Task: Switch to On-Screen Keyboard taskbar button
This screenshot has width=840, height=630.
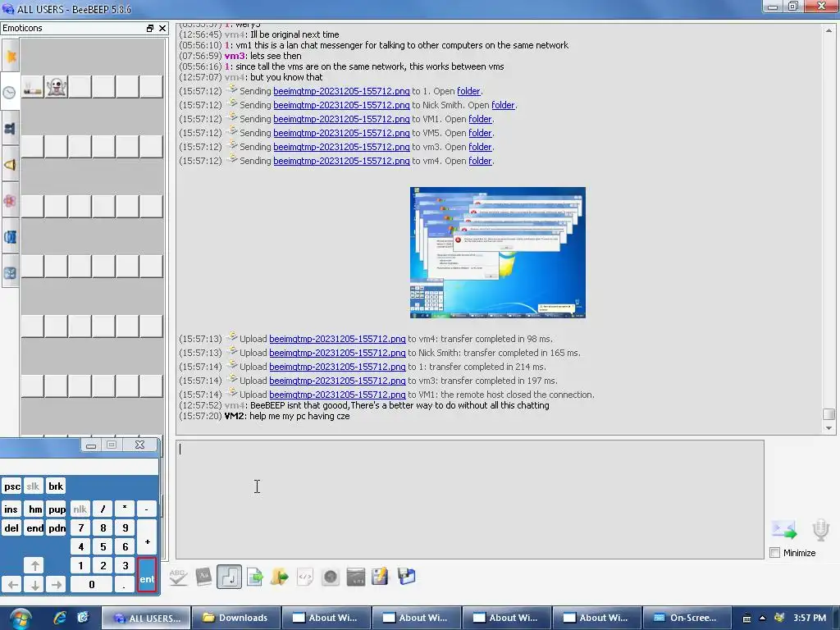Action: pyautogui.click(x=687, y=618)
